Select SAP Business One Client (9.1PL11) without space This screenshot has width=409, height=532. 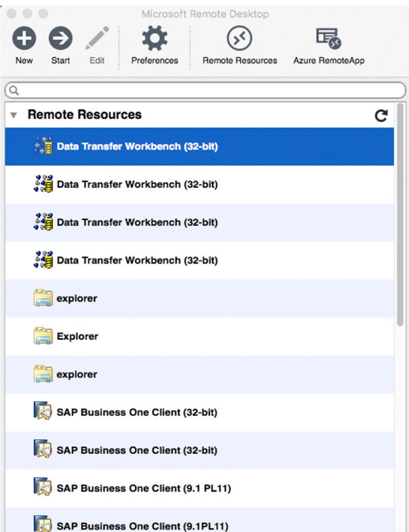(200, 520)
